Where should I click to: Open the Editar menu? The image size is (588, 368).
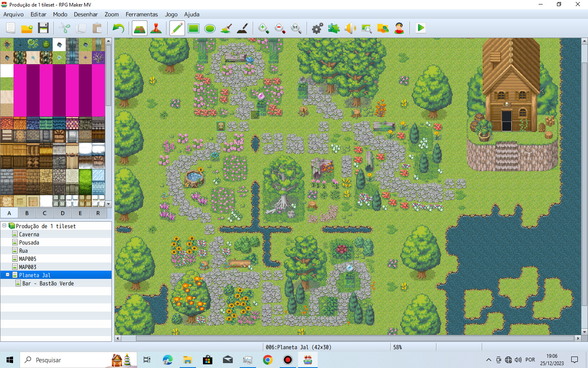point(38,14)
